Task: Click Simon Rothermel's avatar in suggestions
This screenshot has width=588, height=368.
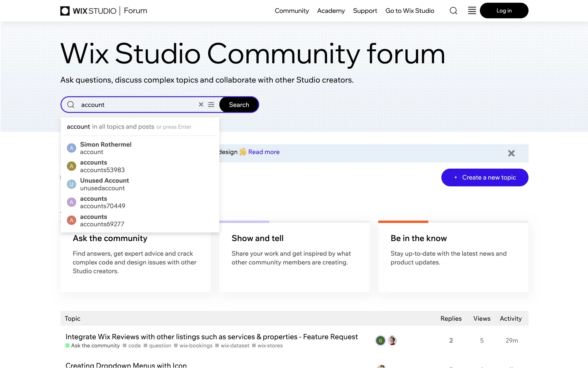Action: 71,148
